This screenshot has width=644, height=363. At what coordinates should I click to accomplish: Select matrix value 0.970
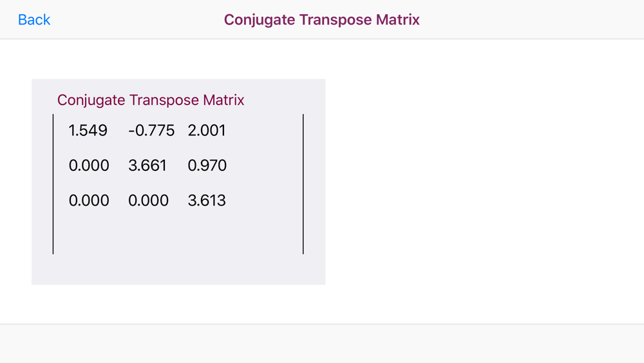tap(207, 165)
